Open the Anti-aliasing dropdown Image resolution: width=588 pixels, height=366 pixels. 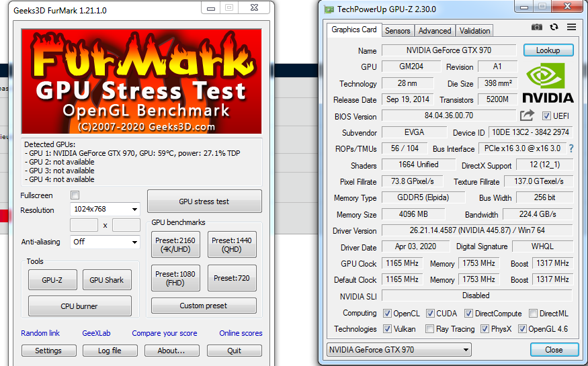point(105,242)
